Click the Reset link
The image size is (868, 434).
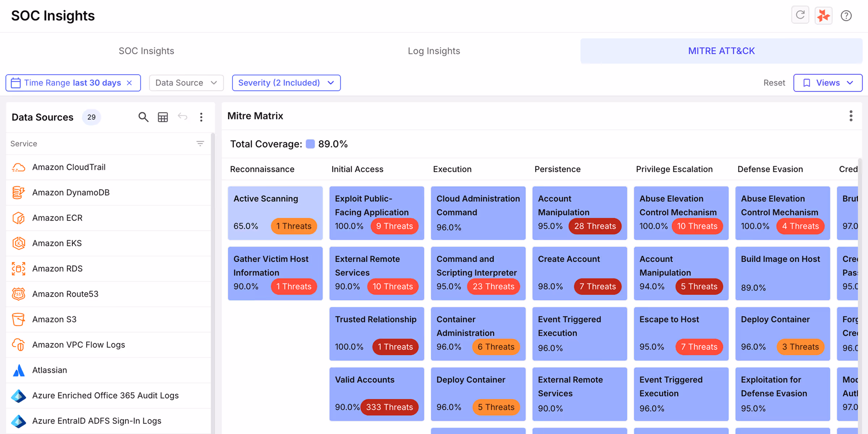774,83
